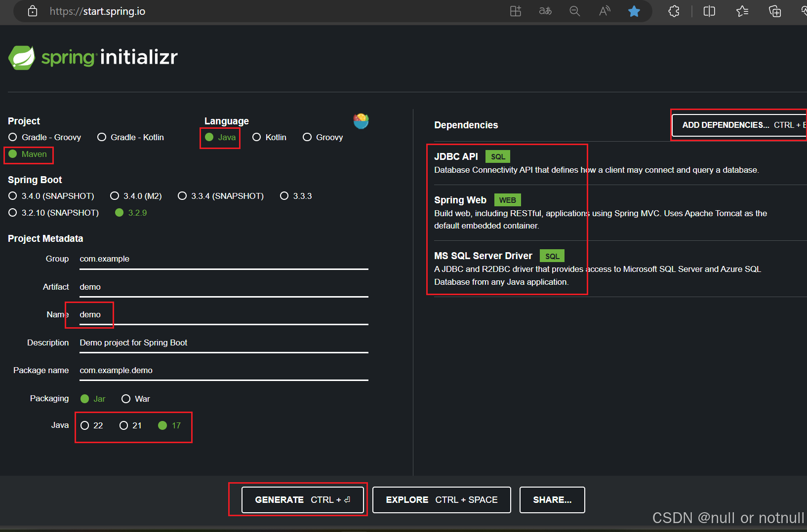Open the favorites list icon
807x532 pixels.
(x=742, y=11)
